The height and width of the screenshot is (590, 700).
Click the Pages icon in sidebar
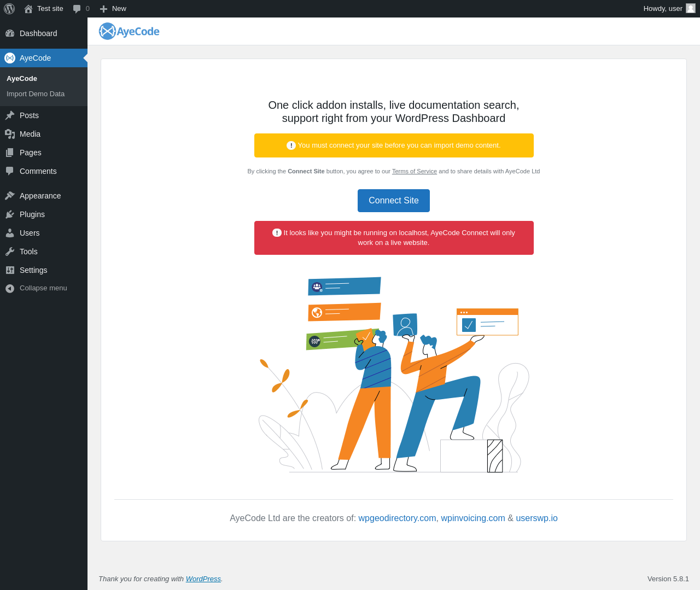point(10,153)
